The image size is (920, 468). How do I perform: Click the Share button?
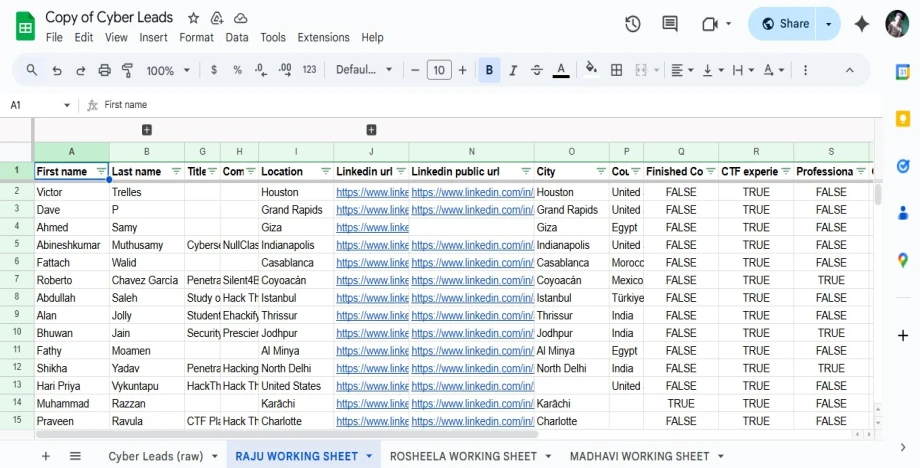[x=784, y=24]
